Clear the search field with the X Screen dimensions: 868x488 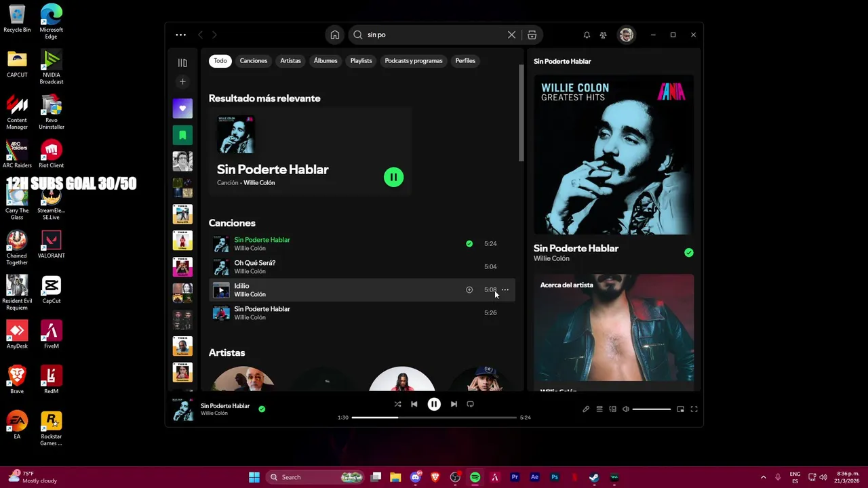[x=512, y=35]
